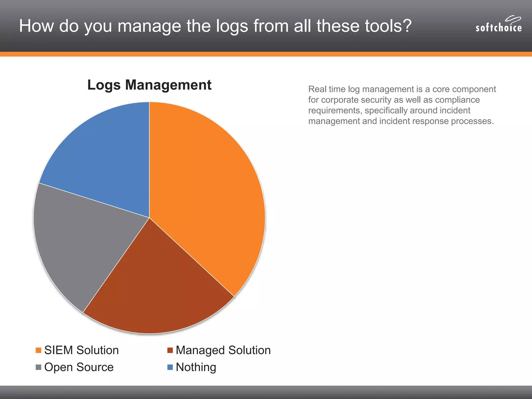This screenshot has width=532, height=399.
Task: Click the slide heading about managing logs
Action: click(x=215, y=26)
